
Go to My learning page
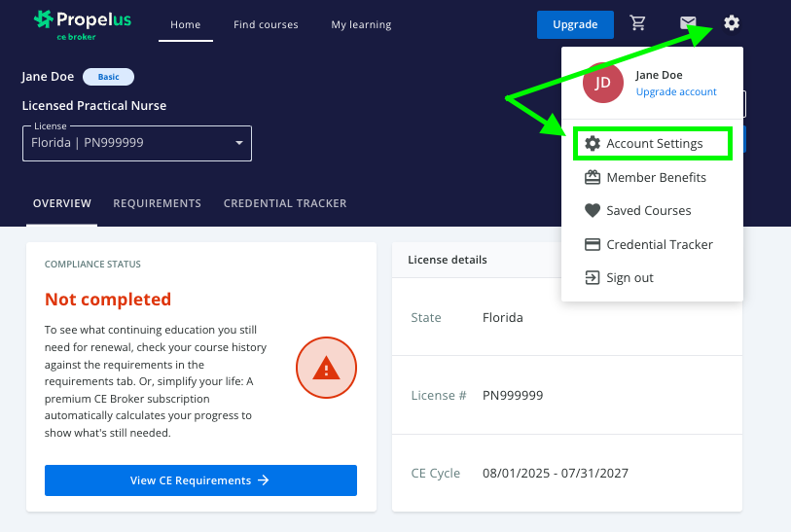coord(361,24)
